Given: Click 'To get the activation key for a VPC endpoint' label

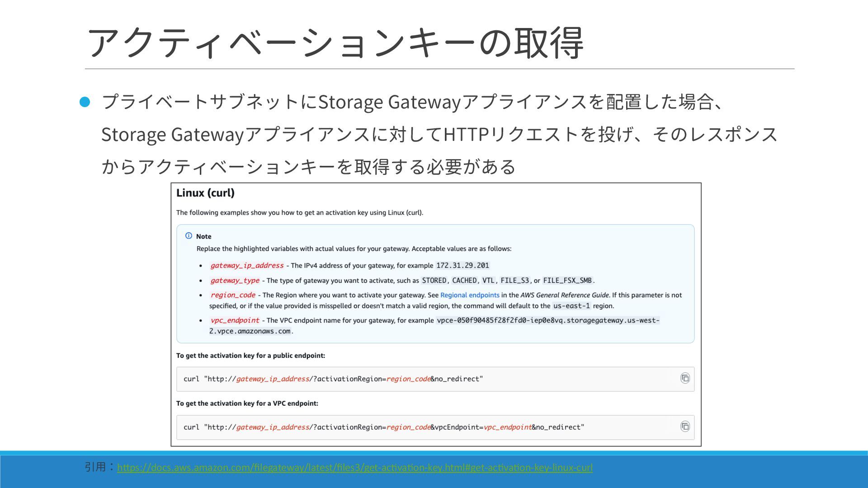Looking at the screenshot, I should 247,404.
